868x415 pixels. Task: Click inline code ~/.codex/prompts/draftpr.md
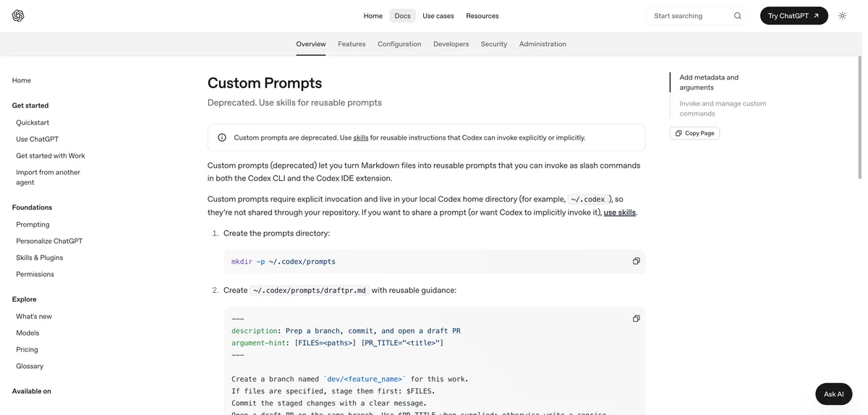[x=310, y=291]
